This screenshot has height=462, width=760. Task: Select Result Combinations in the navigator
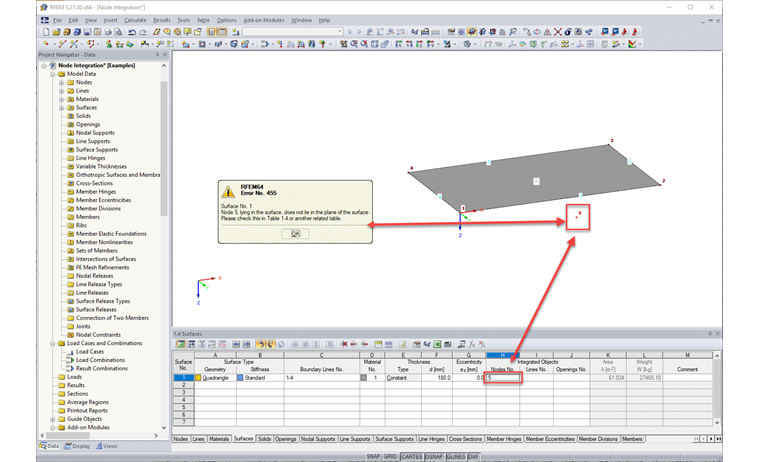click(x=102, y=368)
